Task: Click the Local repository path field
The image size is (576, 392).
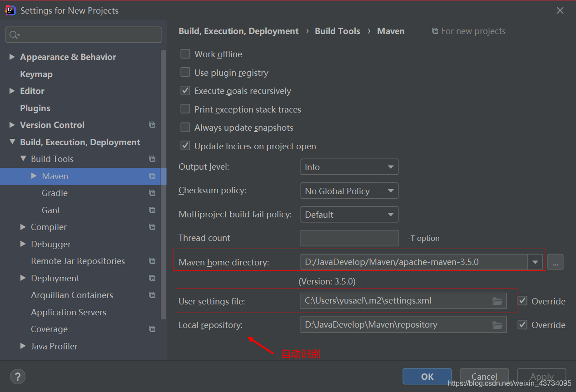Action: [x=403, y=325]
